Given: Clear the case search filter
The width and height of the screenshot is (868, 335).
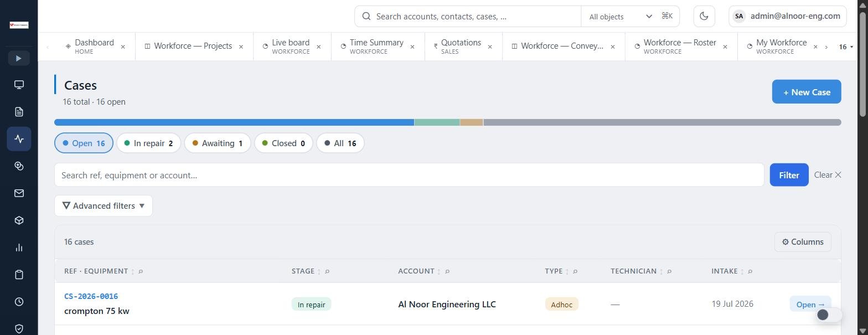Looking at the screenshot, I should coord(828,175).
